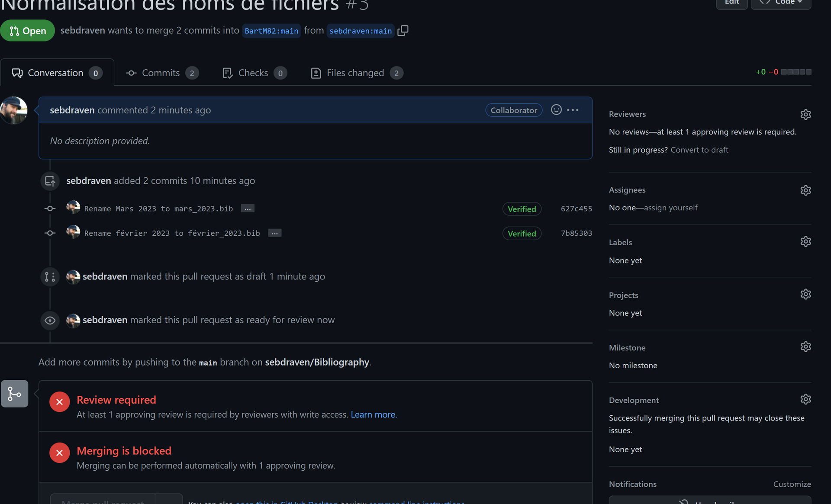The width and height of the screenshot is (831, 504).
Task: Click the Milestone gear icon
Action: pyautogui.click(x=805, y=347)
